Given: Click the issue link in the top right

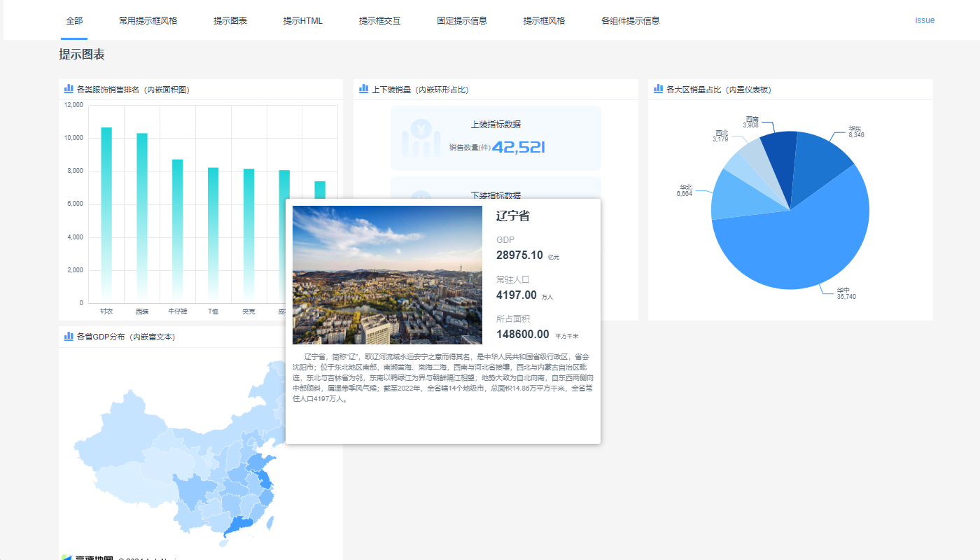Looking at the screenshot, I should pos(925,20).
